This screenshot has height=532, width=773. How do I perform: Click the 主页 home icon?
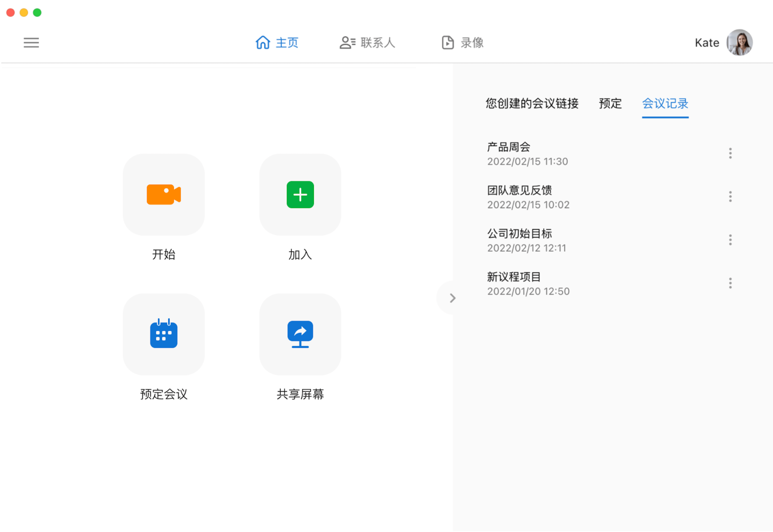pyautogui.click(x=263, y=43)
